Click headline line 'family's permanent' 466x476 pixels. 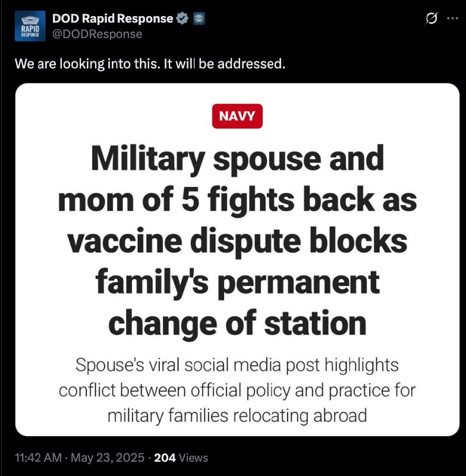point(237,283)
